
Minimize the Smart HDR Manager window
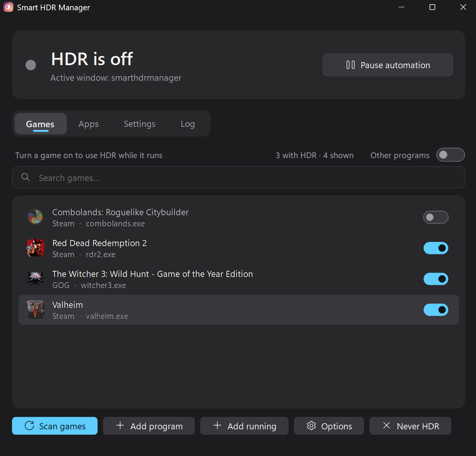pos(401,7)
